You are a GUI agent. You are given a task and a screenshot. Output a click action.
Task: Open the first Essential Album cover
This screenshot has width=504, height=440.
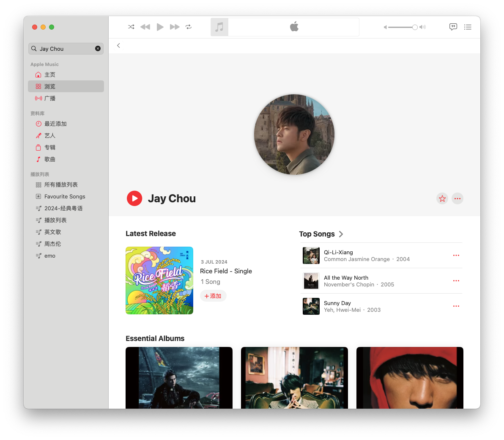pyautogui.click(x=179, y=378)
